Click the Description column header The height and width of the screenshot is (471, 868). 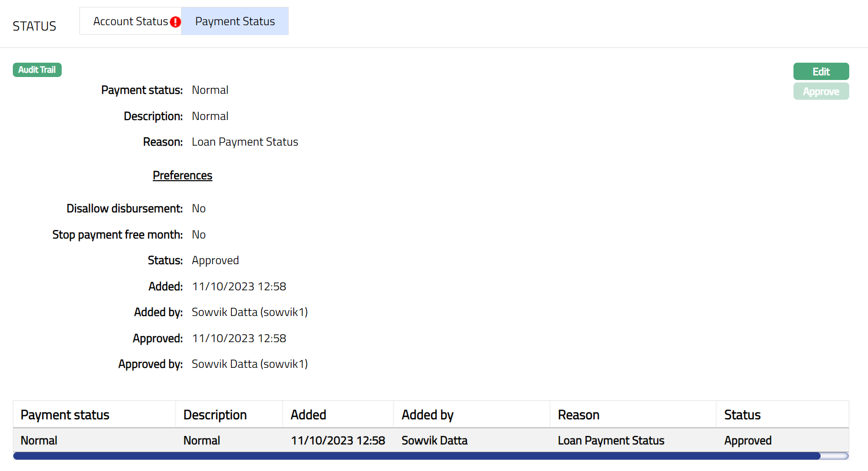coord(215,415)
